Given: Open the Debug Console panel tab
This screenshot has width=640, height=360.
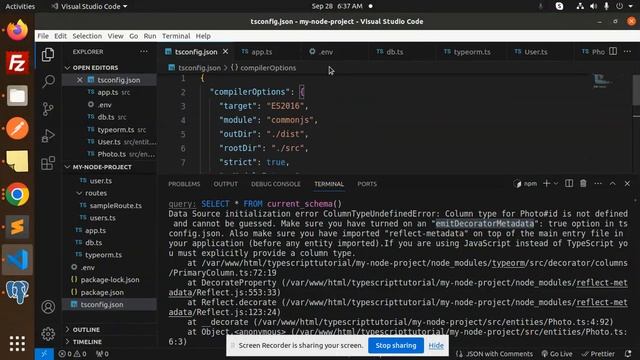Looking at the screenshot, I should [276, 184].
